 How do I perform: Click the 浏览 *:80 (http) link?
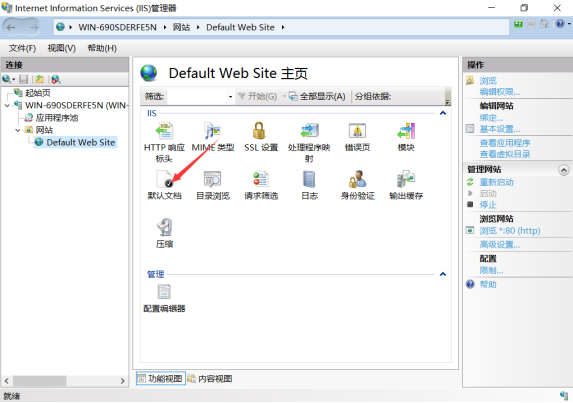[x=510, y=231]
